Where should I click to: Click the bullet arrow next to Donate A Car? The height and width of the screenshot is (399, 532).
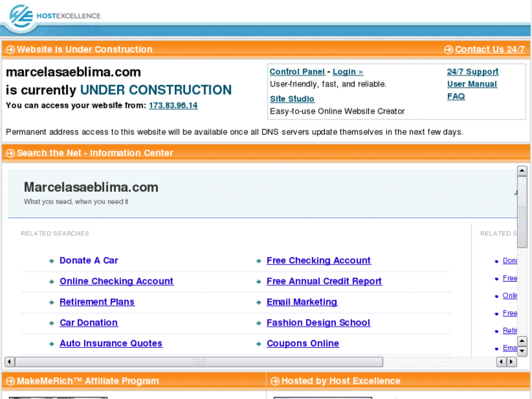coord(51,261)
